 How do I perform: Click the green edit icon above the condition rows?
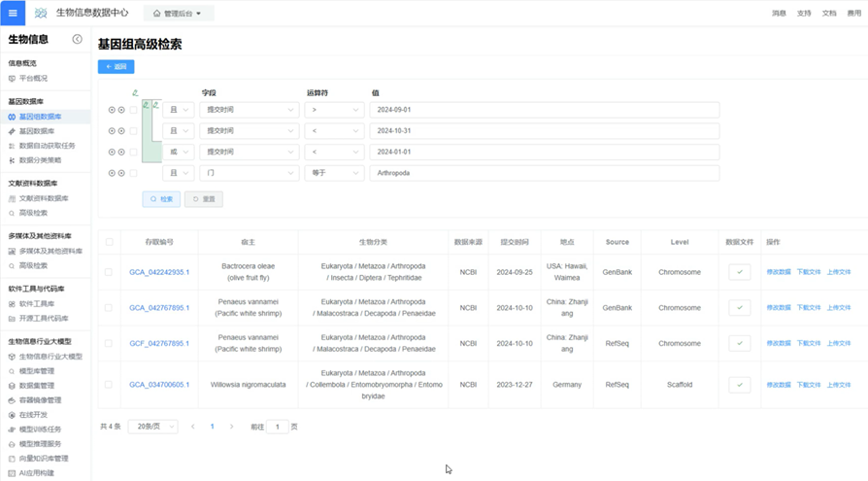[x=135, y=93]
